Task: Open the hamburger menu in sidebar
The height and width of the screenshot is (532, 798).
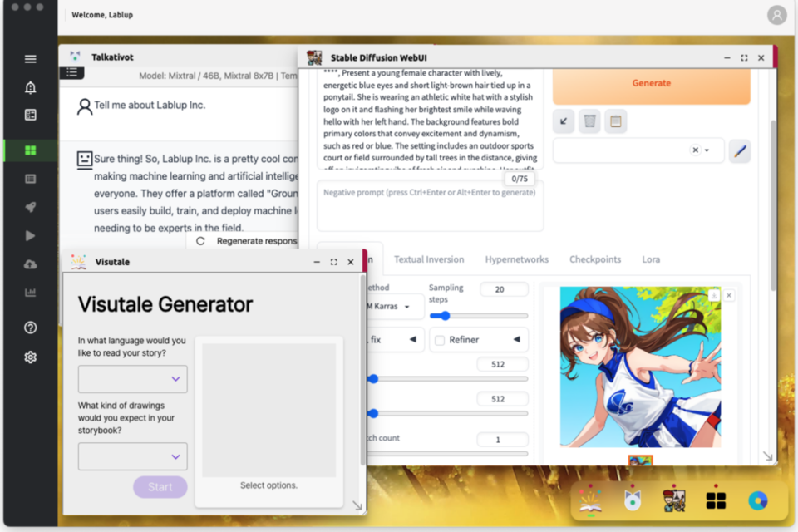Action: 31,59
